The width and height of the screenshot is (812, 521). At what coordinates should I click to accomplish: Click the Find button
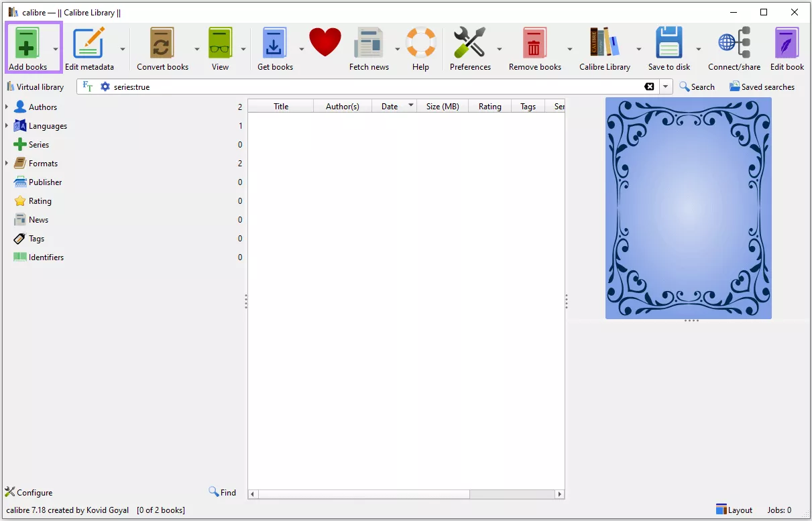[x=223, y=492]
